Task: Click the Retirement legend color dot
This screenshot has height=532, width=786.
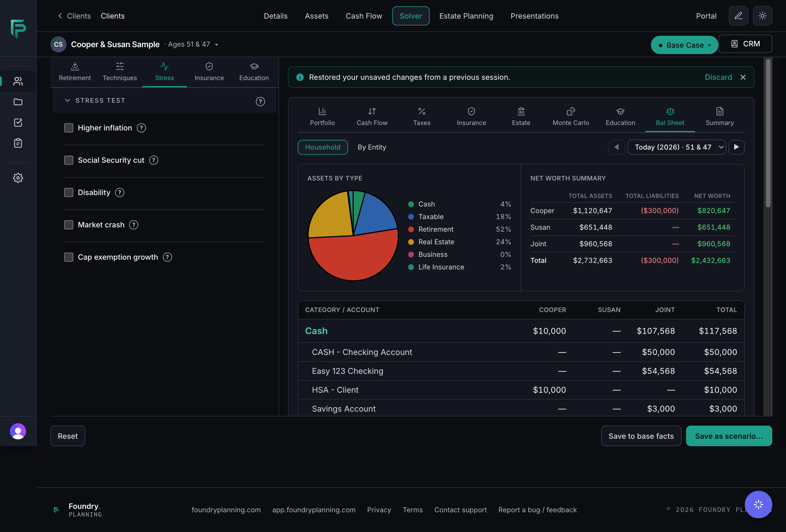Action: coord(411,229)
